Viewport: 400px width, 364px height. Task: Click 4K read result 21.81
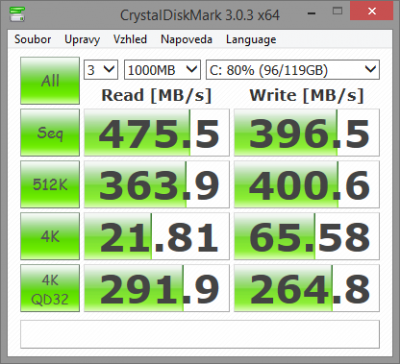[157, 236]
